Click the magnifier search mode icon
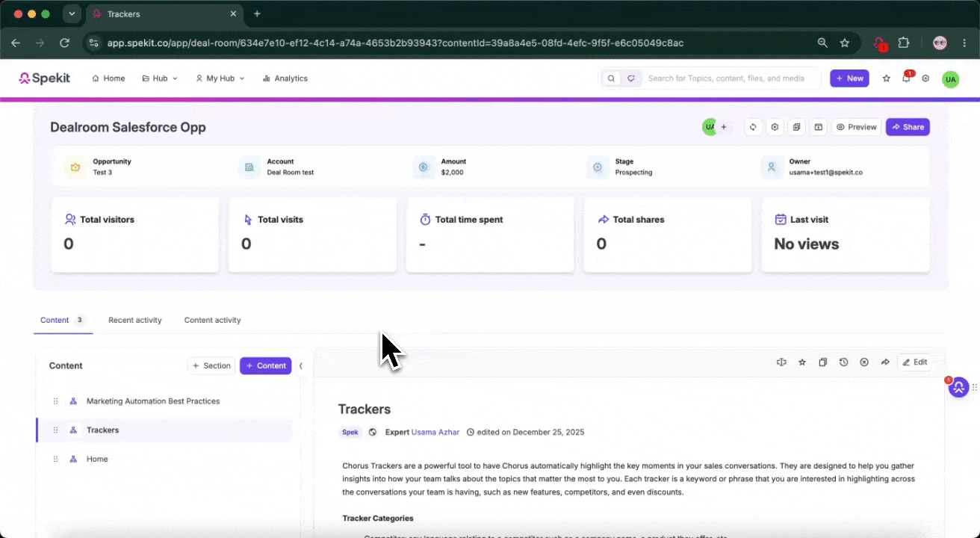Screen dimensions: 980x538 [612, 78]
